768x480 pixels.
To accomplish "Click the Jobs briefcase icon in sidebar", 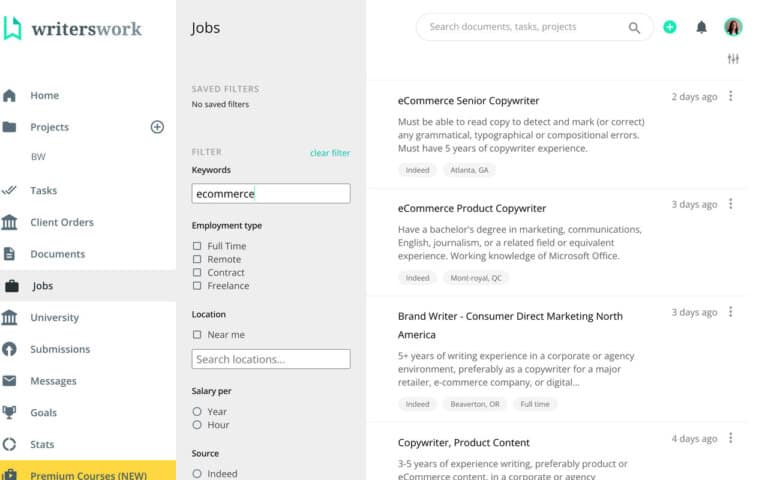I will (11, 286).
